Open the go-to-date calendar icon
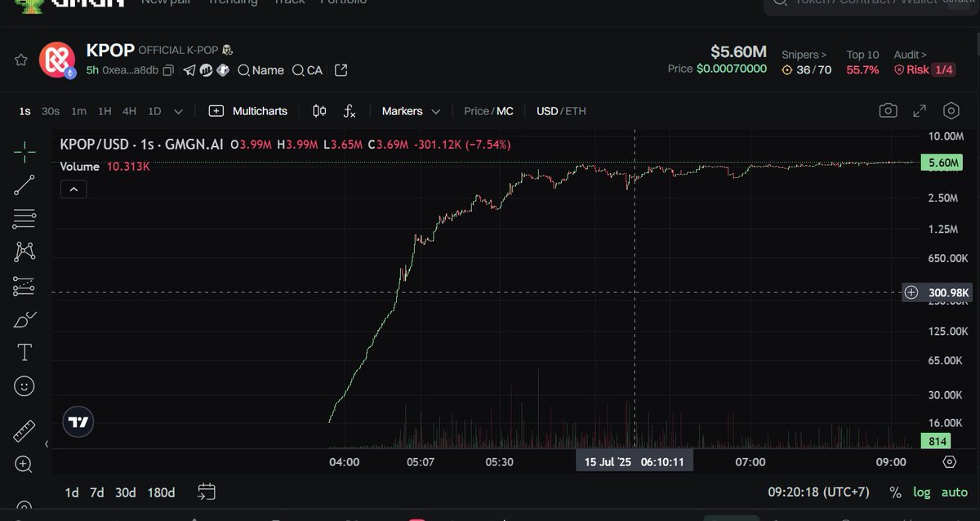 pos(207,492)
